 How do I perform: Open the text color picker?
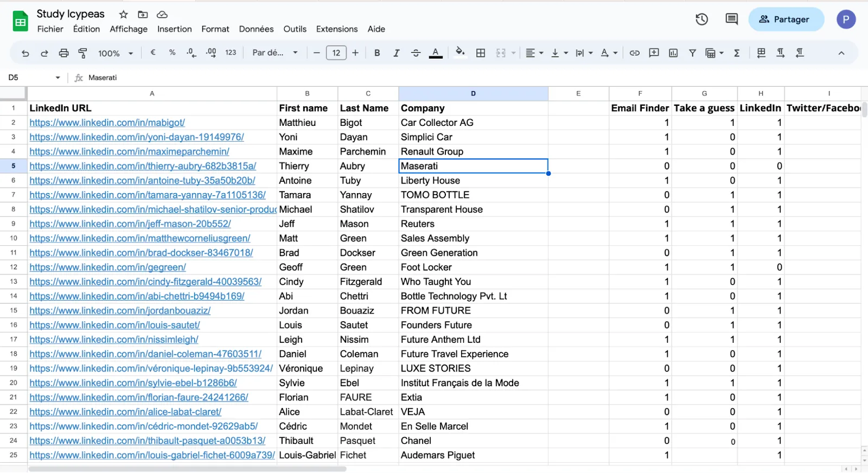click(x=436, y=53)
